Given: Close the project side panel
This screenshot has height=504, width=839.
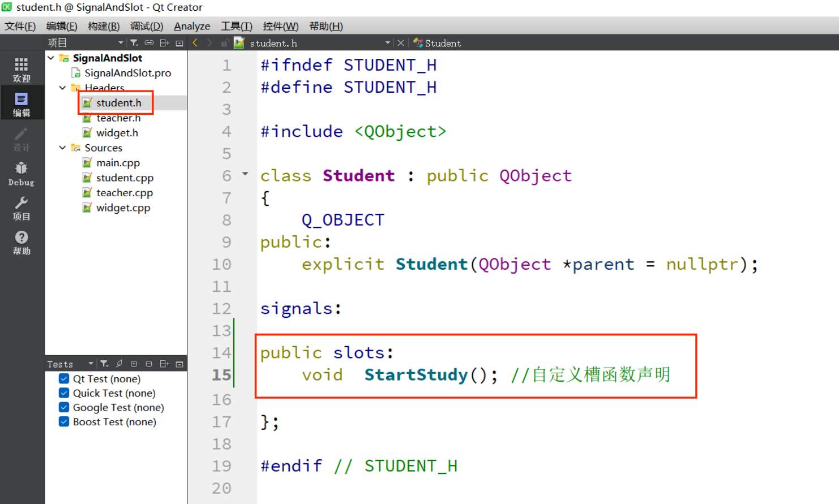Looking at the screenshot, I should coord(179,43).
